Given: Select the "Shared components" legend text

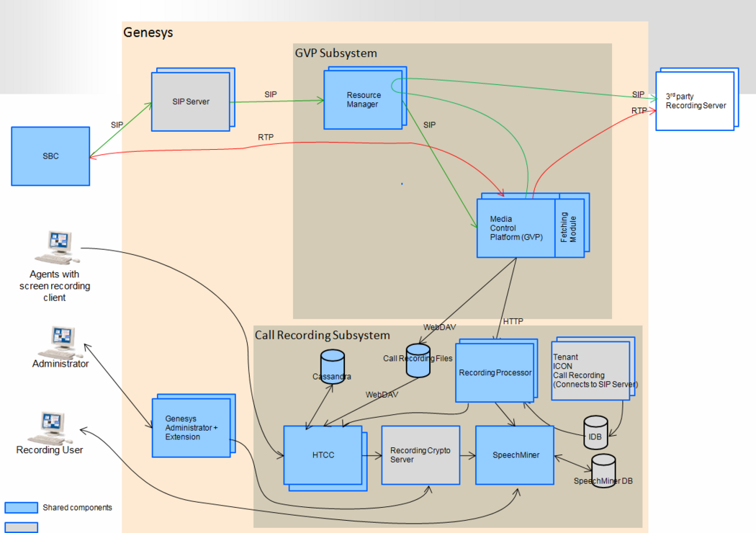Looking at the screenshot, I should click(77, 508).
